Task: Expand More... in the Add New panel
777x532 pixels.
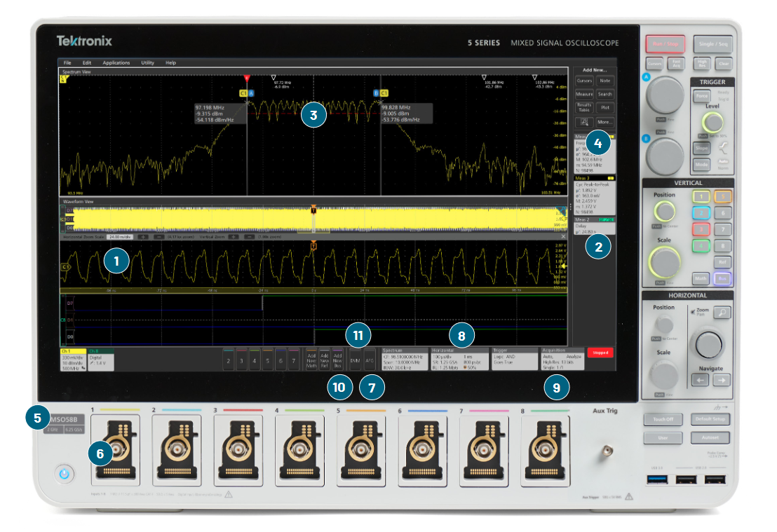Action: tap(607, 122)
